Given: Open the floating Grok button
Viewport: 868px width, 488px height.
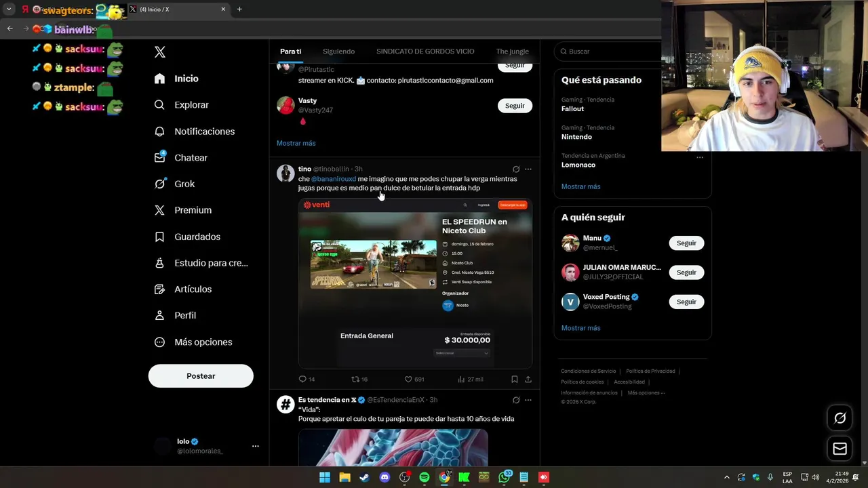Looking at the screenshot, I should click(840, 418).
